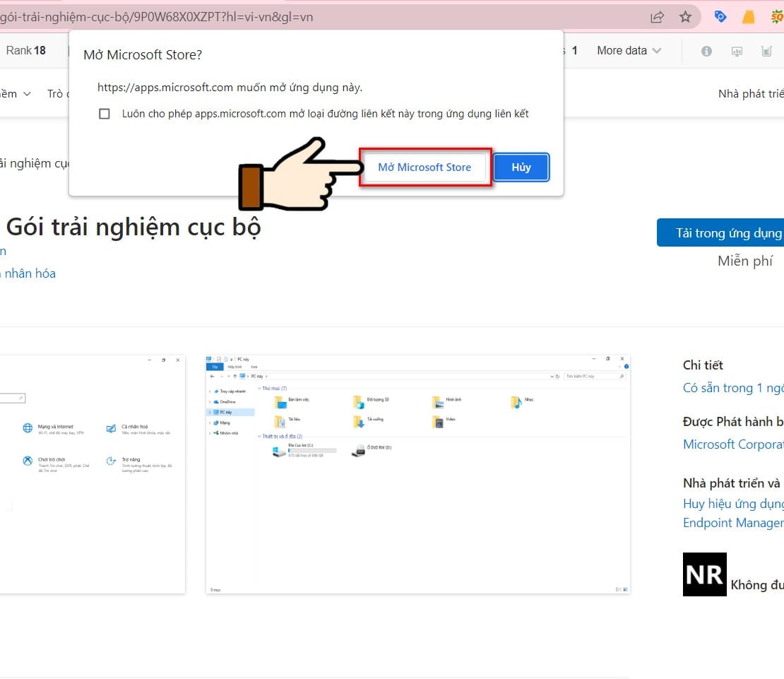Expand the More data dropdown
The height and width of the screenshot is (679, 784).
(629, 50)
